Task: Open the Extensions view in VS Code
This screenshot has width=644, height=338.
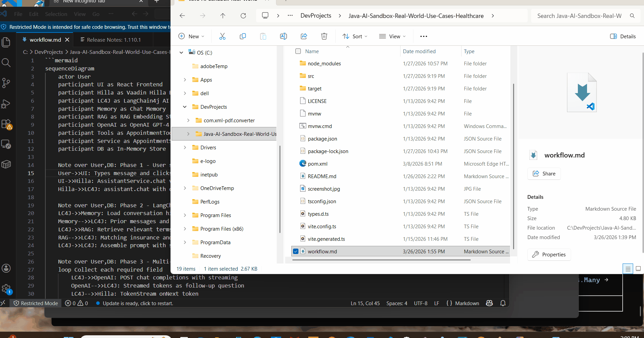Action: coord(6,124)
